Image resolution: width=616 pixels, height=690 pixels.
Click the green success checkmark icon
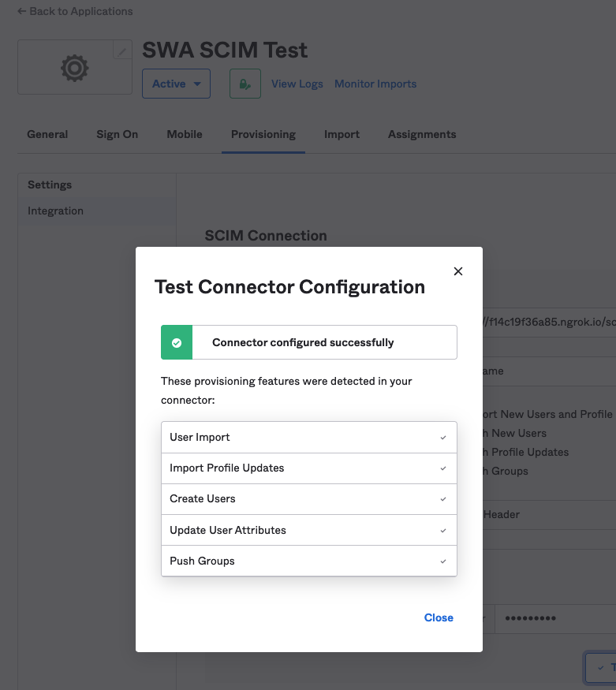pos(177,343)
